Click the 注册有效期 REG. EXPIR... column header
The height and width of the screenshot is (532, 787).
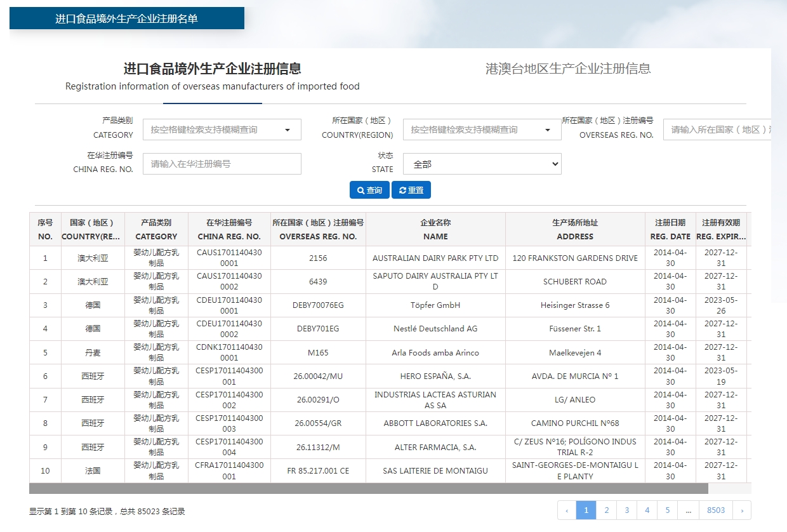pyautogui.click(x=721, y=230)
